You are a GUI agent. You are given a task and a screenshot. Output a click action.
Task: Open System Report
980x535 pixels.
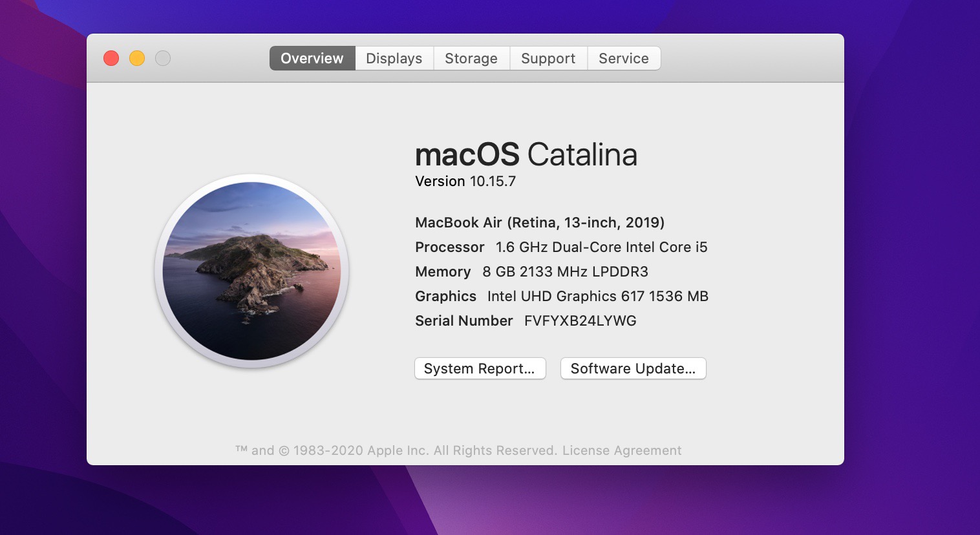480,368
